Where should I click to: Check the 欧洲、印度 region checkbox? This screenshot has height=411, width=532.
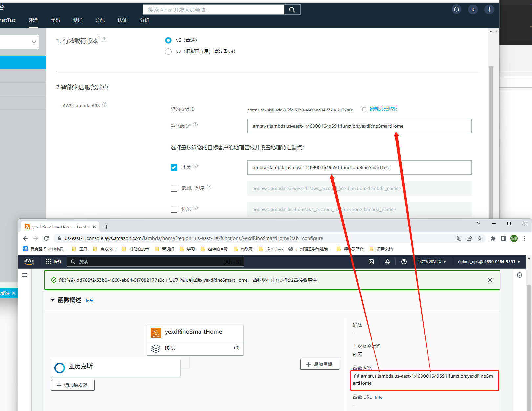pos(174,188)
